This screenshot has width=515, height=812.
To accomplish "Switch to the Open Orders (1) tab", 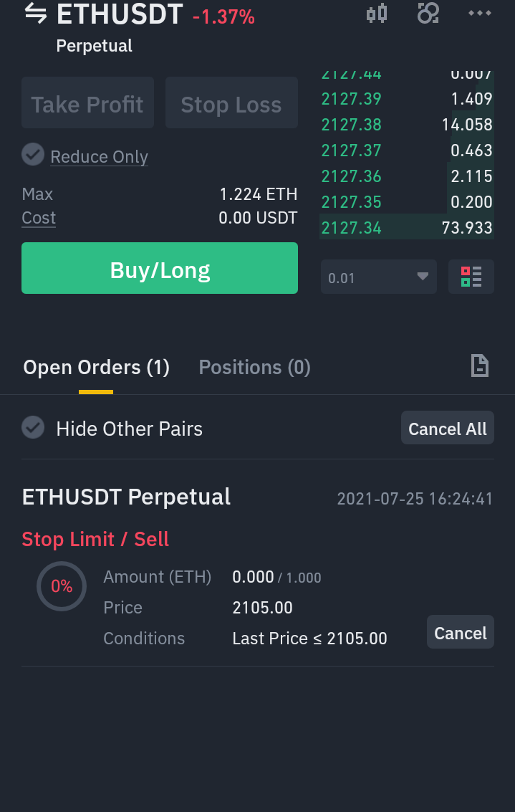I will click(96, 367).
